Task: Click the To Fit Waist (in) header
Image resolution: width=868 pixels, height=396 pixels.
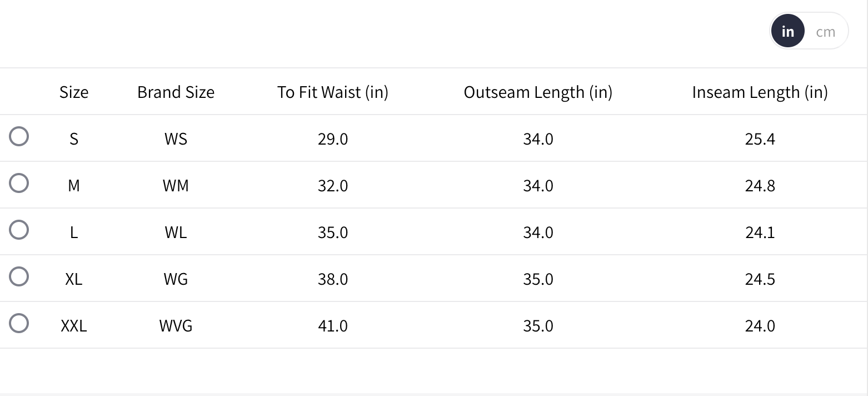Action: (x=333, y=92)
